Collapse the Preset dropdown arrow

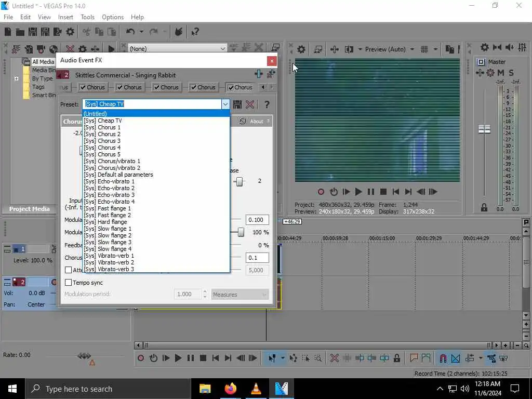(225, 104)
